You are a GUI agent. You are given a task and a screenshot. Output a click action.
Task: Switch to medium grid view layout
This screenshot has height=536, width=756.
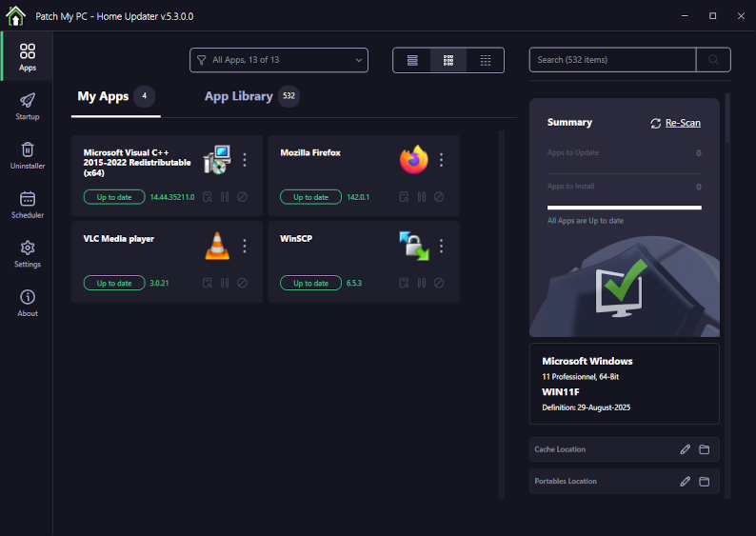[x=448, y=60]
